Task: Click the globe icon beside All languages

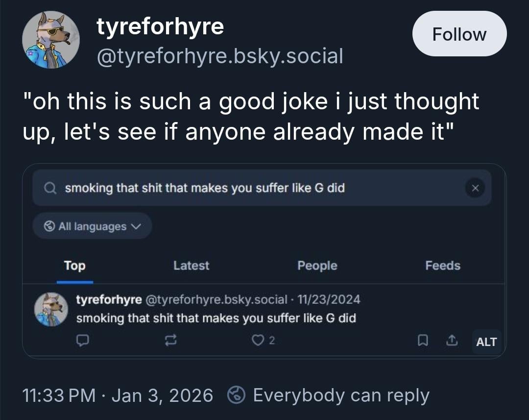Action: 49,226
